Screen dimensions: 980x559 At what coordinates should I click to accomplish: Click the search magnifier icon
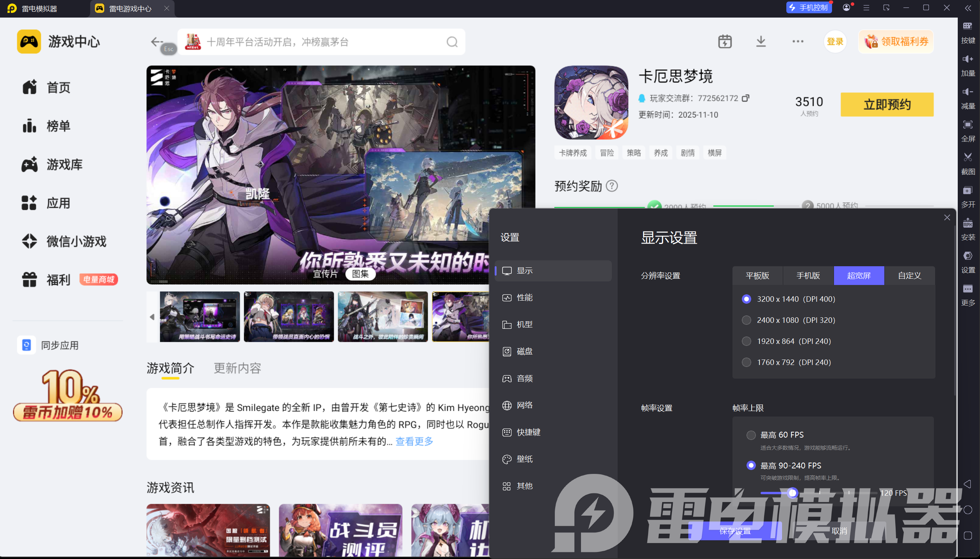[x=452, y=42]
